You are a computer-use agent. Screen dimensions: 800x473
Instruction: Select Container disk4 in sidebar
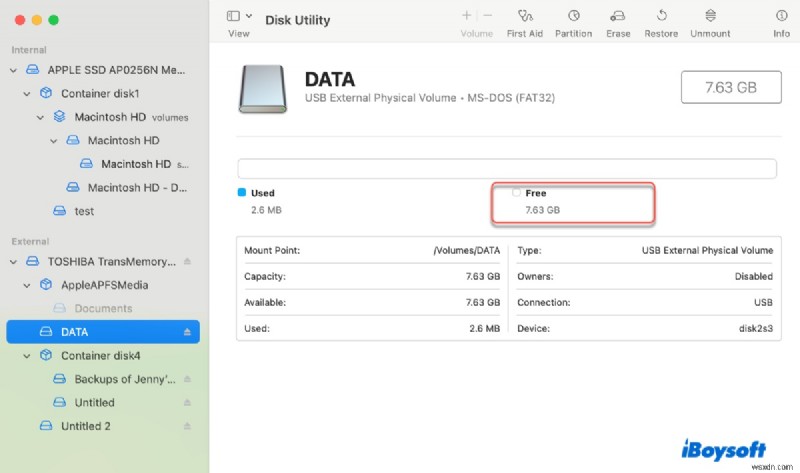[x=101, y=355]
